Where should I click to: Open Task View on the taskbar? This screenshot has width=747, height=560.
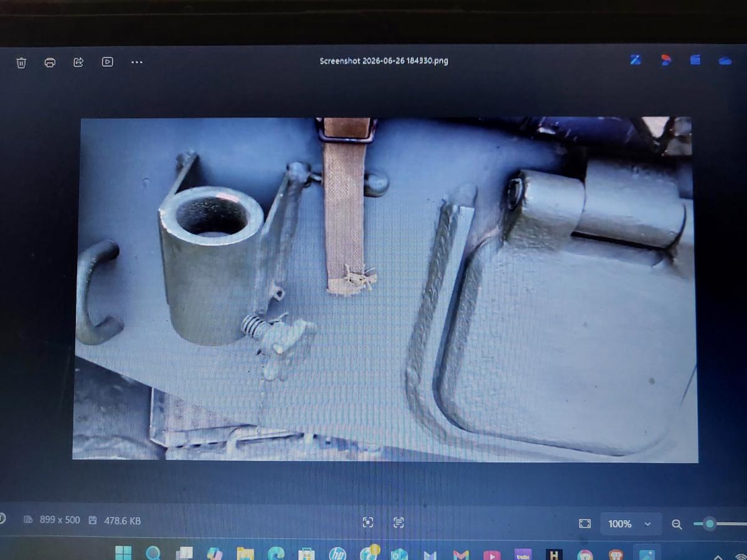pos(184,554)
